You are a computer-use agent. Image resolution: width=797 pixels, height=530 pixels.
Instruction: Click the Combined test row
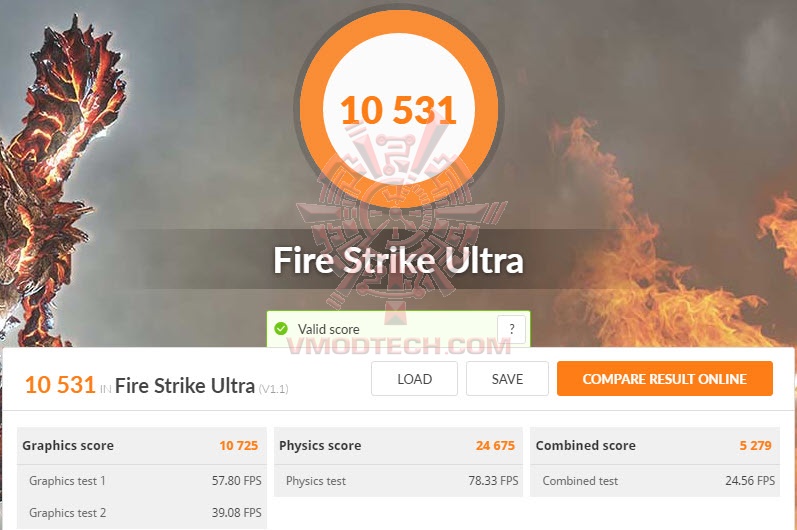pyautogui.click(x=655, y=481)
